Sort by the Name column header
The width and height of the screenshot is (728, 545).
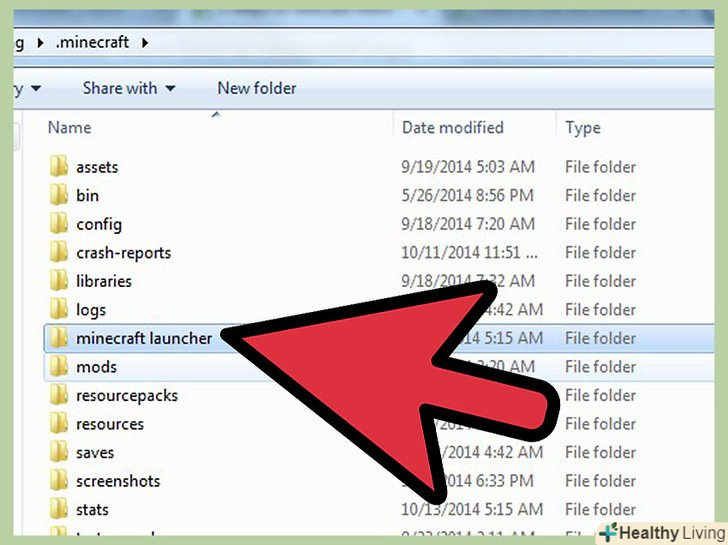[x=70, y=127]
